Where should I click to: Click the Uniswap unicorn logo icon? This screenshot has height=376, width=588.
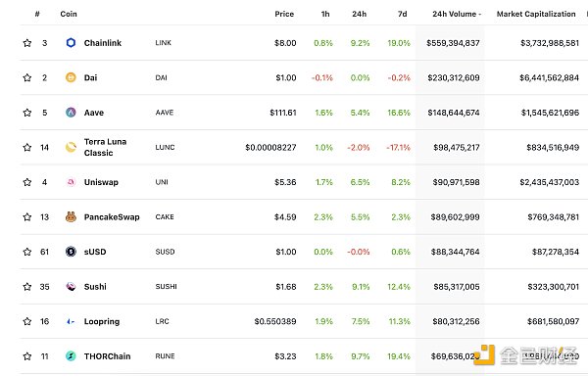[x=71, y=182]
